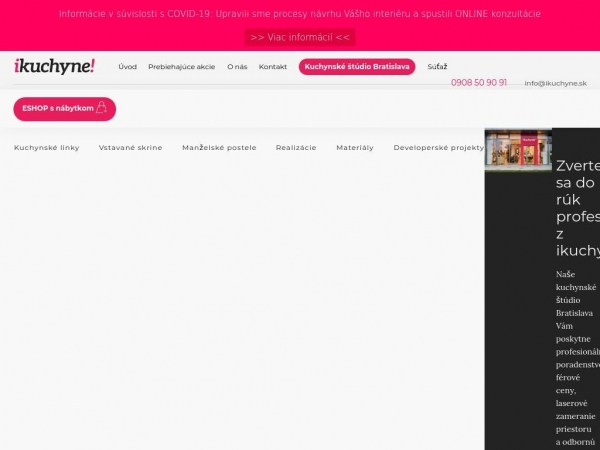
Task: Open the storefront thumbnail image
Action: [517, 150]
